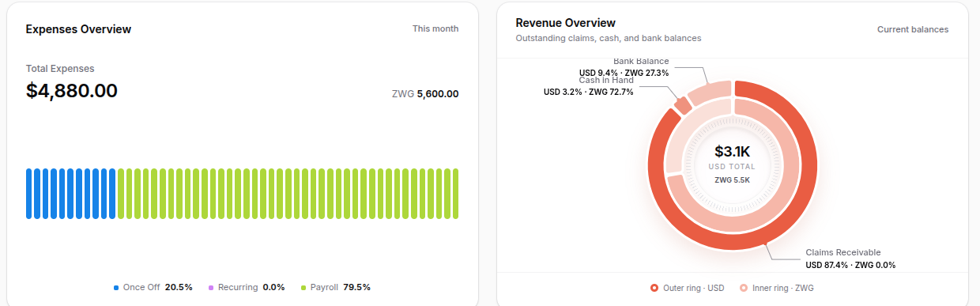Click the Bank Balance label
980x306 pixels.
click(641, 62)
